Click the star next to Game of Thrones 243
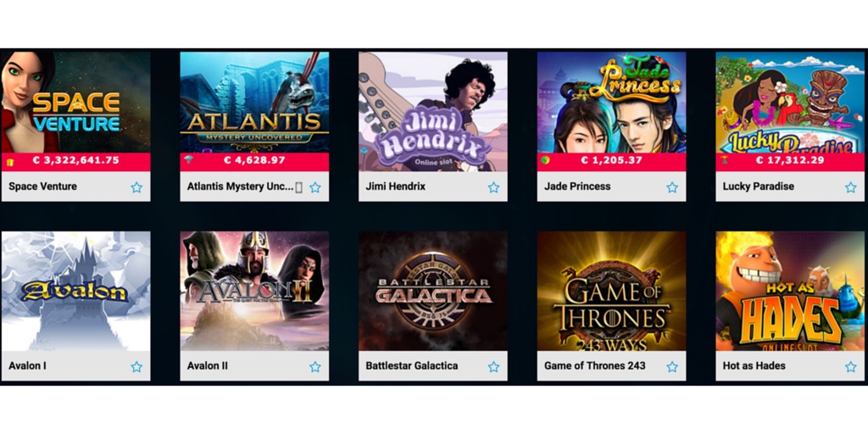Viewport: 868px width, 434px height. click(x=672, y=366)
